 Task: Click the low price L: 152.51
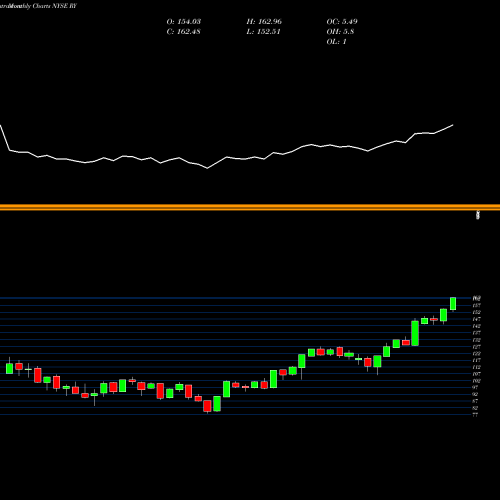pyautogui.click(x=263, y=32)
